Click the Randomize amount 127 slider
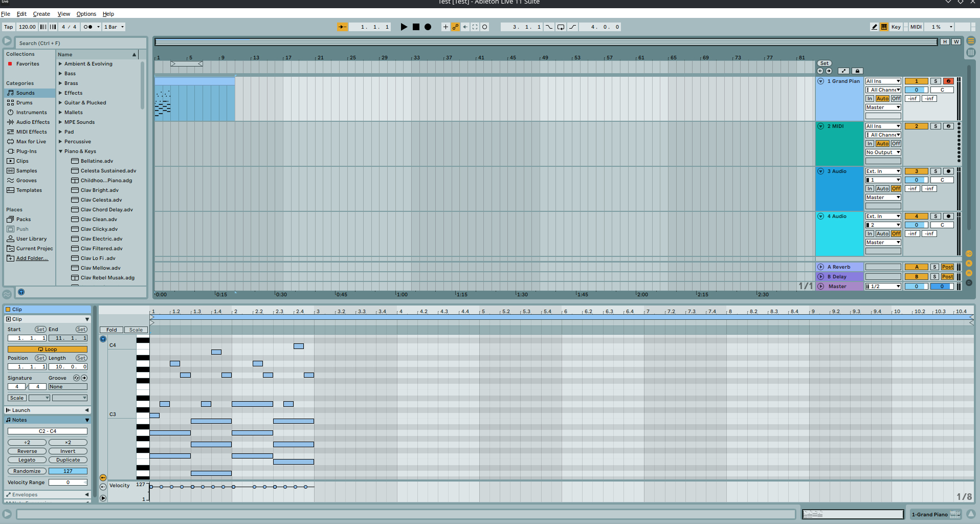The image size is (980, 524). [68, 471]
